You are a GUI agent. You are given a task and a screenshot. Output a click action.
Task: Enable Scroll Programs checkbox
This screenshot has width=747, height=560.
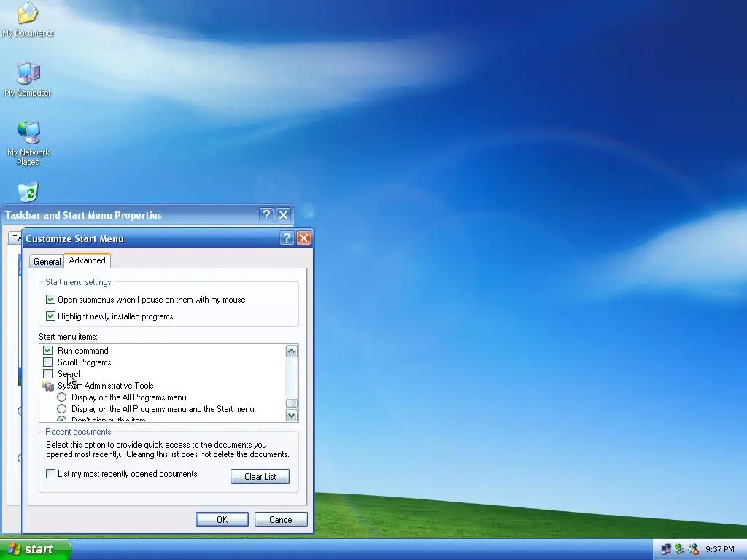click(x=47, y=362)
